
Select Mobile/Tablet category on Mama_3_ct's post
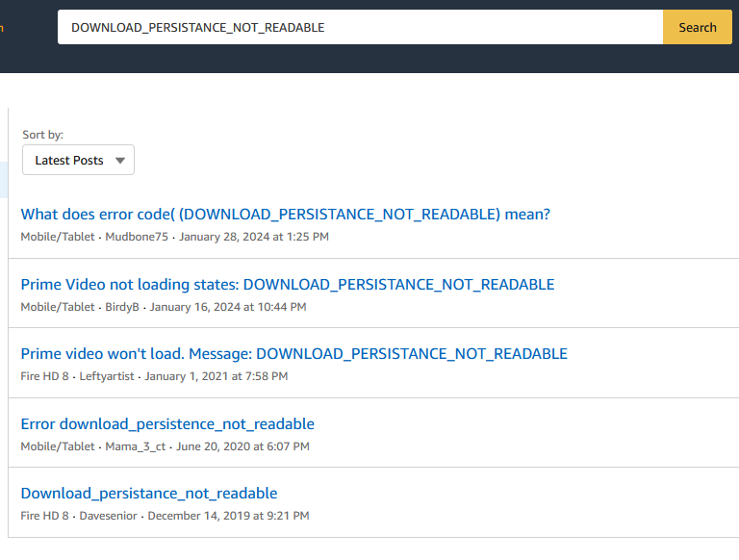[x=58, y=446]
